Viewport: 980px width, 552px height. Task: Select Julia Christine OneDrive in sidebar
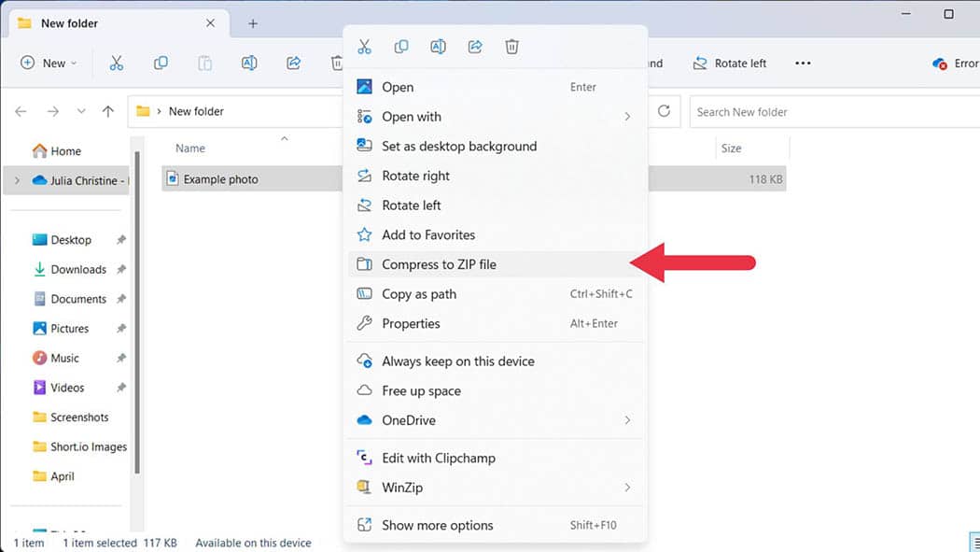[80, 180]
